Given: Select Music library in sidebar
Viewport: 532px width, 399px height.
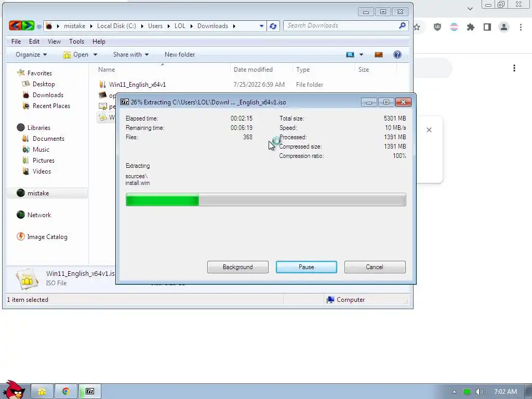Looking at the screenshot, I should coord(41,150).
